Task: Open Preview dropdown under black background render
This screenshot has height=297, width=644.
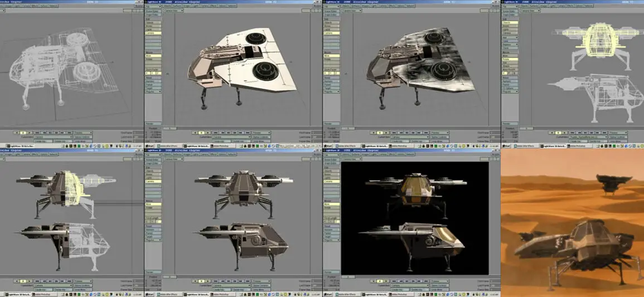Action: (x=439, y=281)
